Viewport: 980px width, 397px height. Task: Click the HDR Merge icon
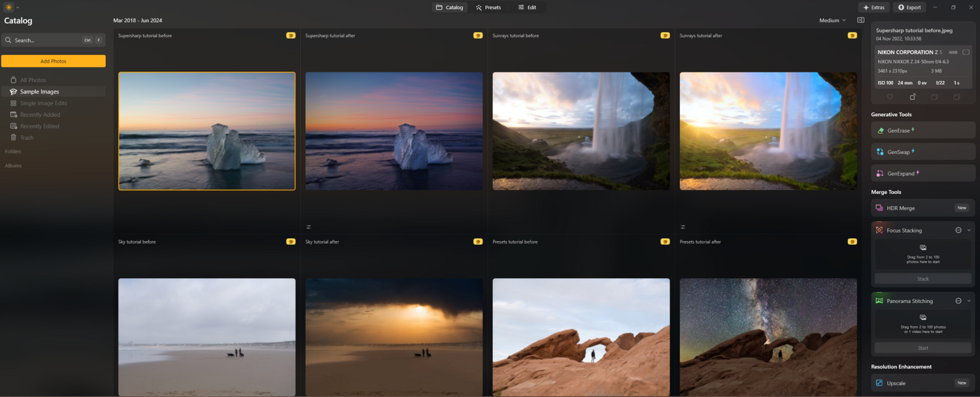coord(879,208)
